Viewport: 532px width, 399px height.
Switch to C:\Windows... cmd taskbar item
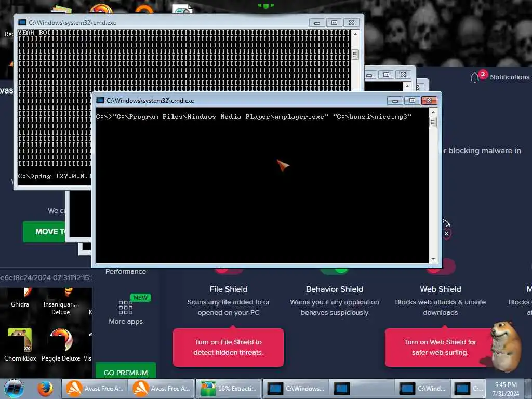pyautogui.click(x=296, y=389)
